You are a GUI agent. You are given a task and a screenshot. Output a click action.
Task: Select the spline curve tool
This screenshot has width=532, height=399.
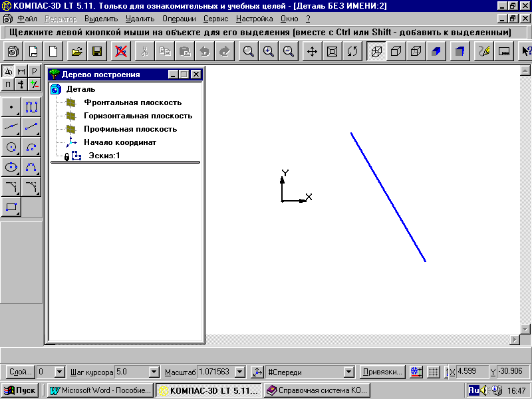tap(31, 167)
